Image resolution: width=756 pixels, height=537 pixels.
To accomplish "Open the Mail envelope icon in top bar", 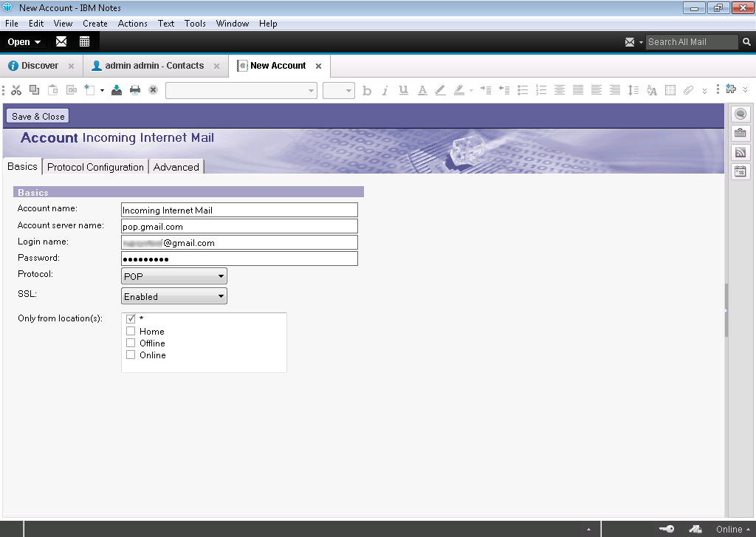I will click(61, 42).
